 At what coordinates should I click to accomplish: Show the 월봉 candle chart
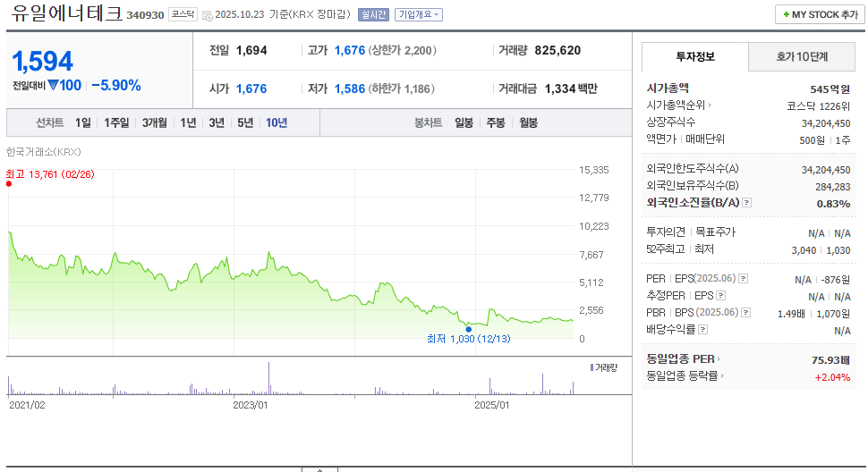pos(529,122)
